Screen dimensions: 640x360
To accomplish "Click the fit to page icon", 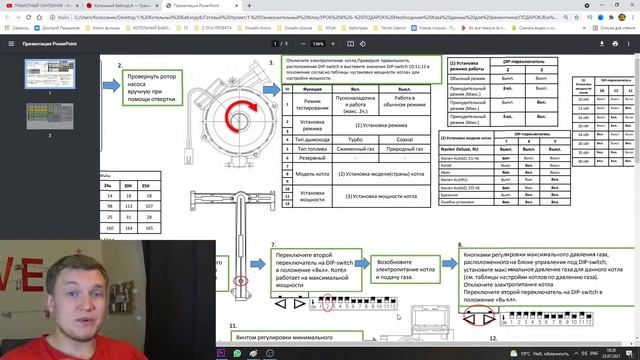I will click(x=350, y=44).
